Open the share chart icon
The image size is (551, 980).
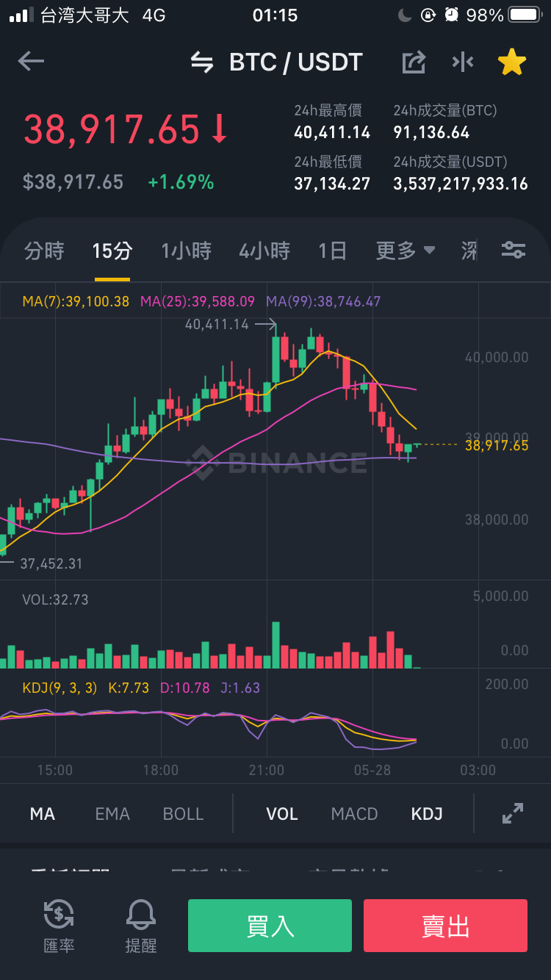coord(414,62)
